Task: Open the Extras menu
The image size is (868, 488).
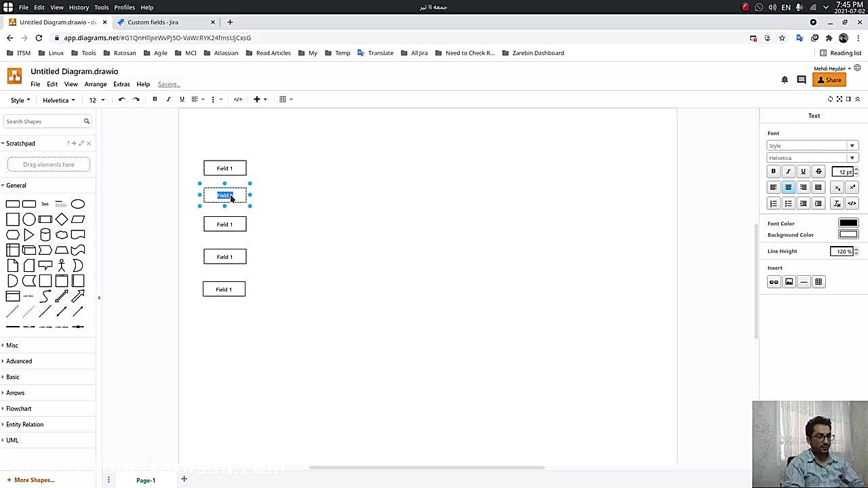Action: tap(122, 85)
